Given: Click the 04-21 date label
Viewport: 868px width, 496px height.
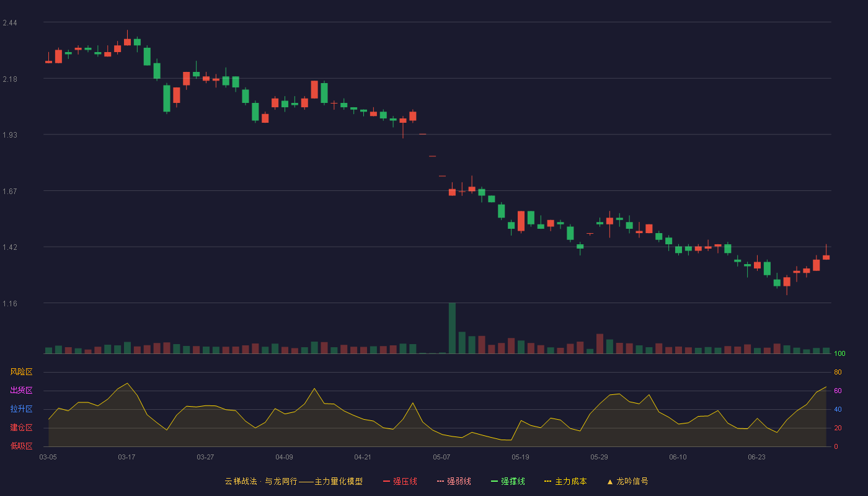Looking at the screenshot, I should click(x=363, y=457).
